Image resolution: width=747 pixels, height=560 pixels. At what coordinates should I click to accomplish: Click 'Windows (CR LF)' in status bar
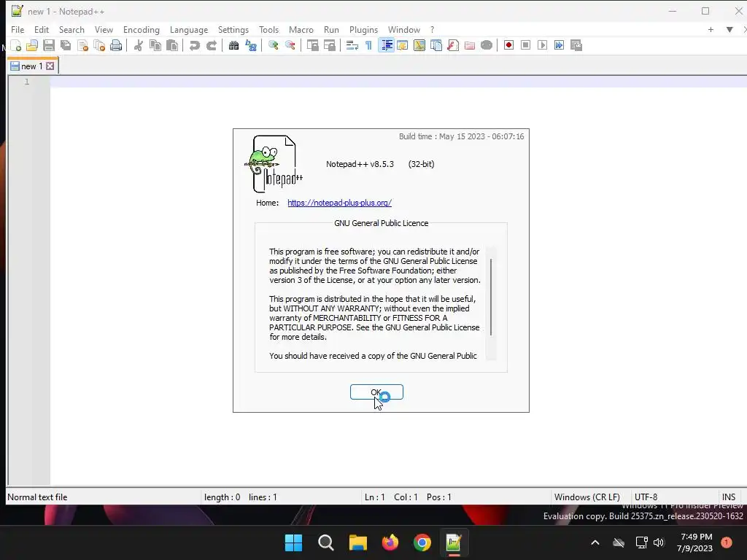587,497
